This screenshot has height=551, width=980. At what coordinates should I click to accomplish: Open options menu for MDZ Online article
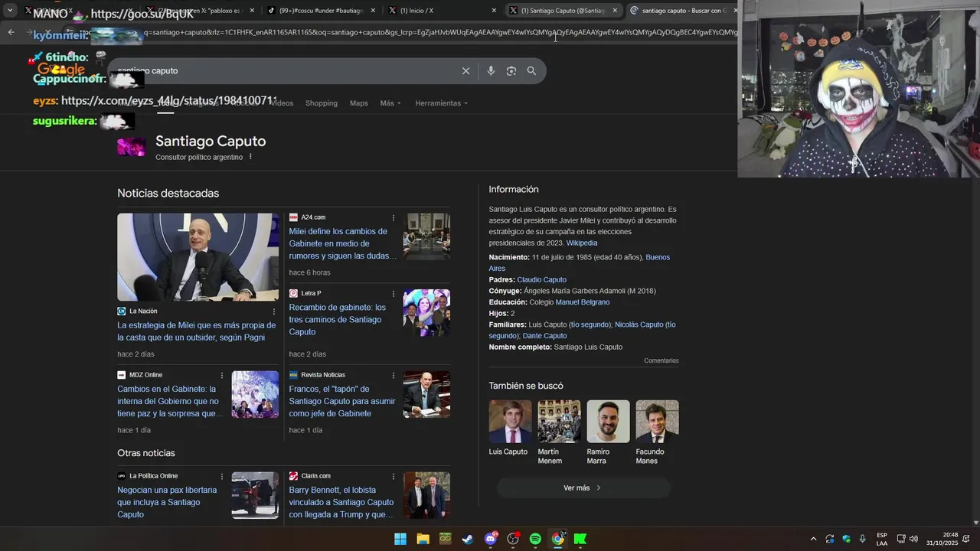(222, 375)
